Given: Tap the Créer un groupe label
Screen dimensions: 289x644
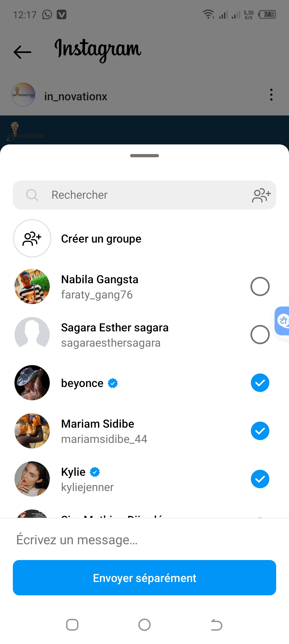Looking at the screenshot, I should point(101,239).
